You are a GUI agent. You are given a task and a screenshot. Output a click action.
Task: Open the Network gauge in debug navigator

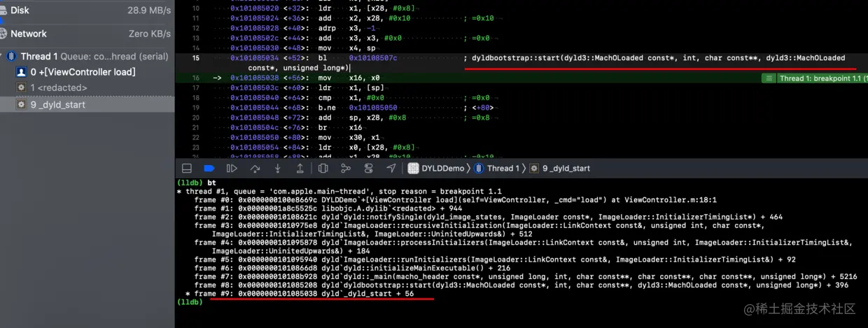tap(87, 34)
